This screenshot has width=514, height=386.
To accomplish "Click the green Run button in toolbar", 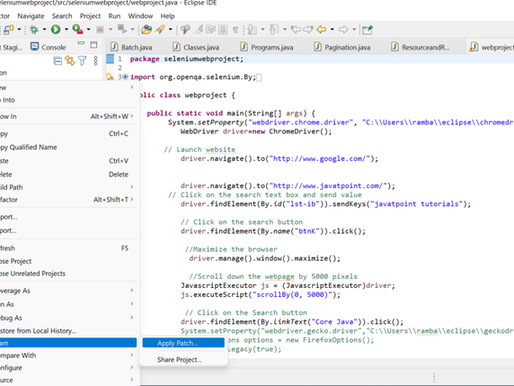I will click(x=56, y=30).
